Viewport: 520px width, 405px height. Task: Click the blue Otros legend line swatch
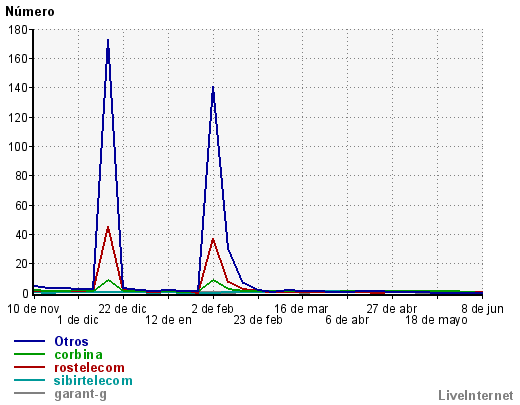coord(29,341)
